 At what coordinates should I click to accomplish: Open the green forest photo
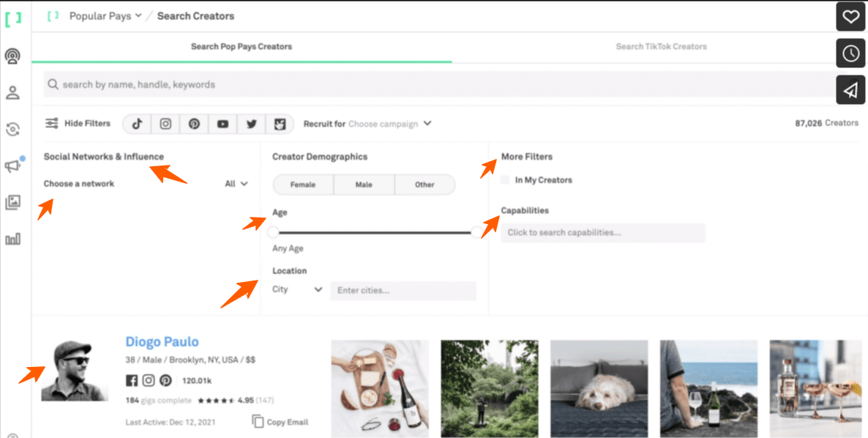point(490,389)
